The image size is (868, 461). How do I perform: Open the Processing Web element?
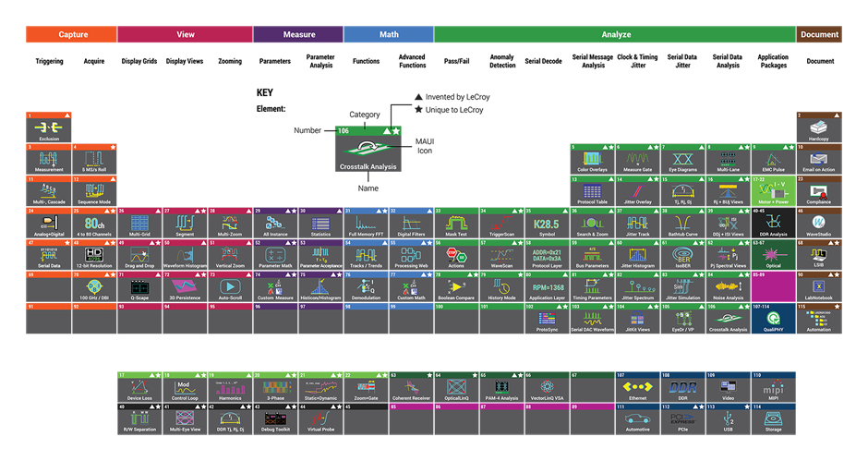(411, 255)
